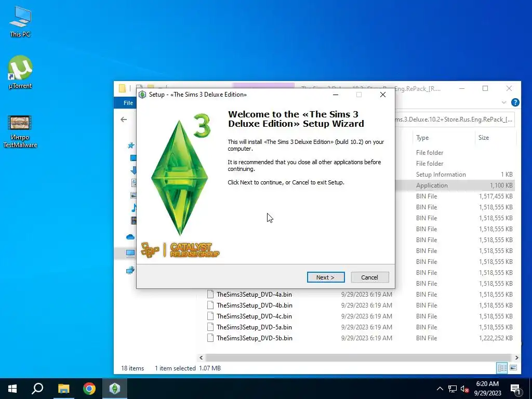532x399 pixels.
Task: Open Explorer help question mark icon
Action: click(x=515, y=102)
